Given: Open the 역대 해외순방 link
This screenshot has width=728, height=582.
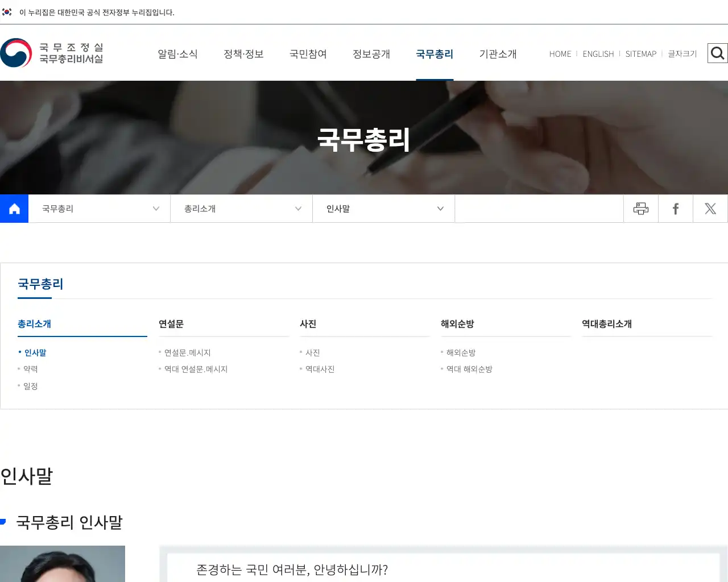Looking at the screenshot, I should (x=469, y=369).
